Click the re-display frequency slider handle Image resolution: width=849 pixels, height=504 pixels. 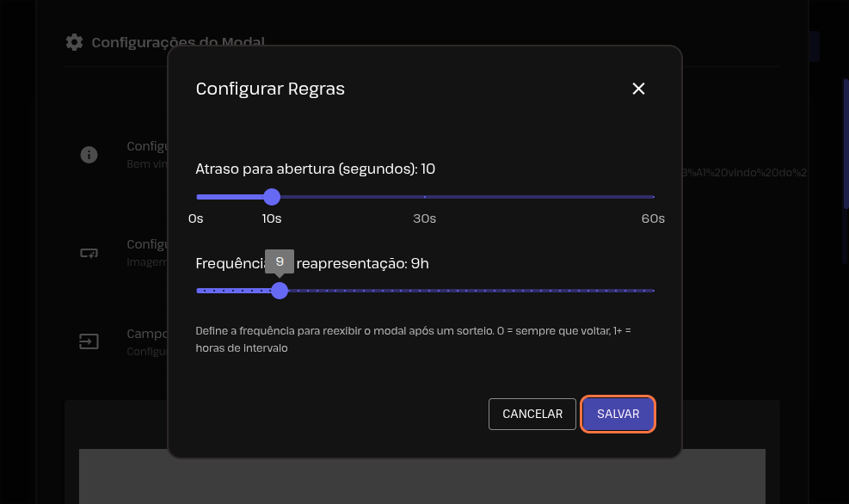tap(280, 291)
